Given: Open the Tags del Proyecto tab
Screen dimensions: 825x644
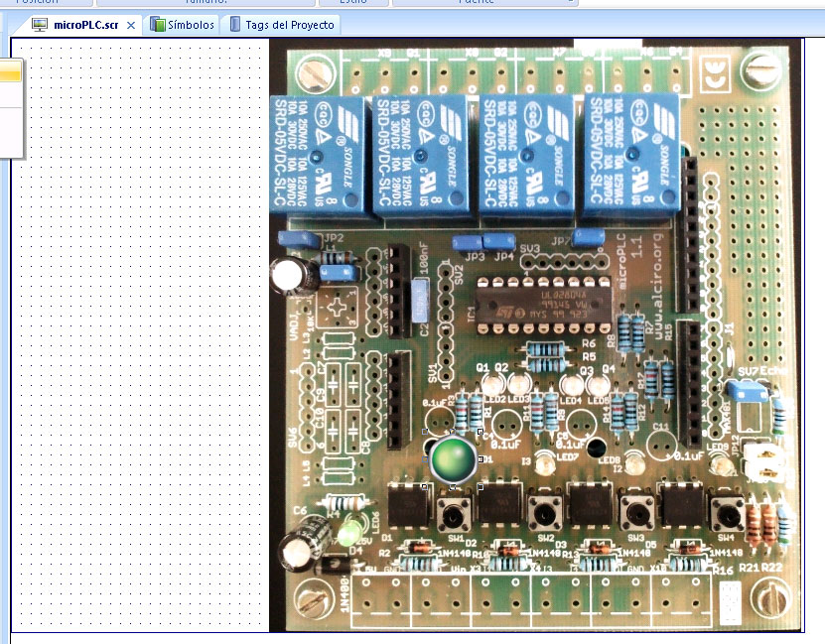Looking at the screenshot, I should [282, 25].
